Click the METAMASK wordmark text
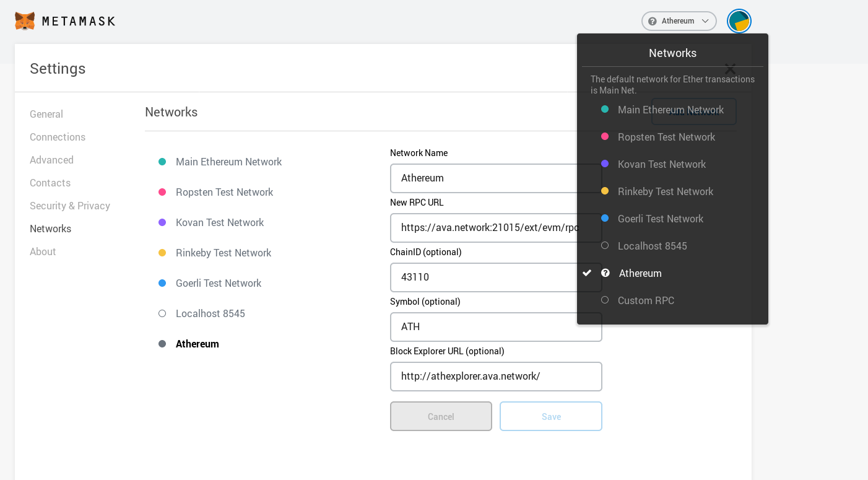The image size is (868, 480). (x=79, y=21)
